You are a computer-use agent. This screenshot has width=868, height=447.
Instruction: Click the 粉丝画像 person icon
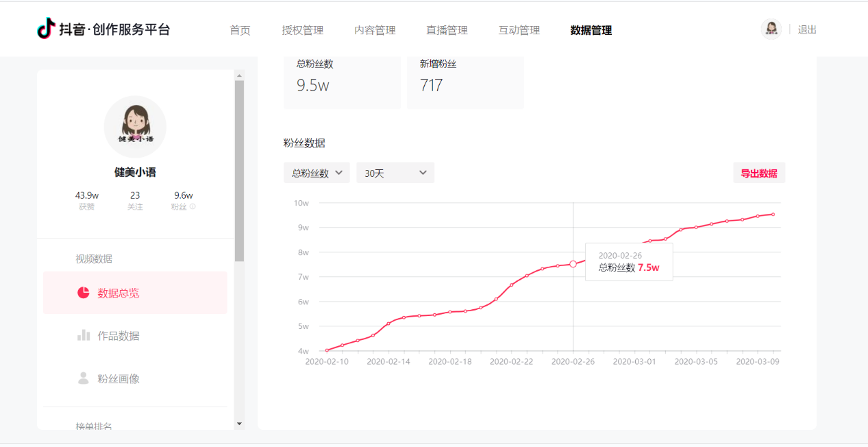click(x=84, y=378)
